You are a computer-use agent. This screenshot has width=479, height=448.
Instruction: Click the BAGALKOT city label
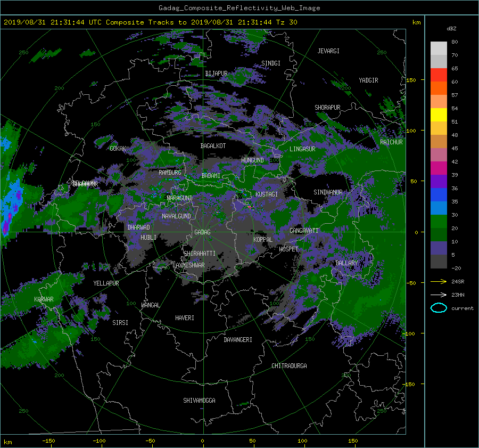pos(213,146)
